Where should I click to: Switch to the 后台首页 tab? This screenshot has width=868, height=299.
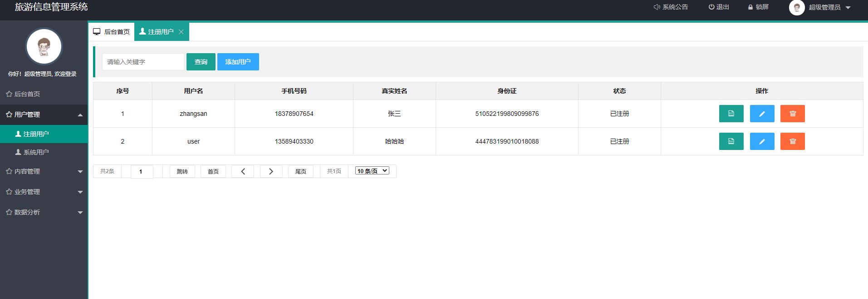112,32
